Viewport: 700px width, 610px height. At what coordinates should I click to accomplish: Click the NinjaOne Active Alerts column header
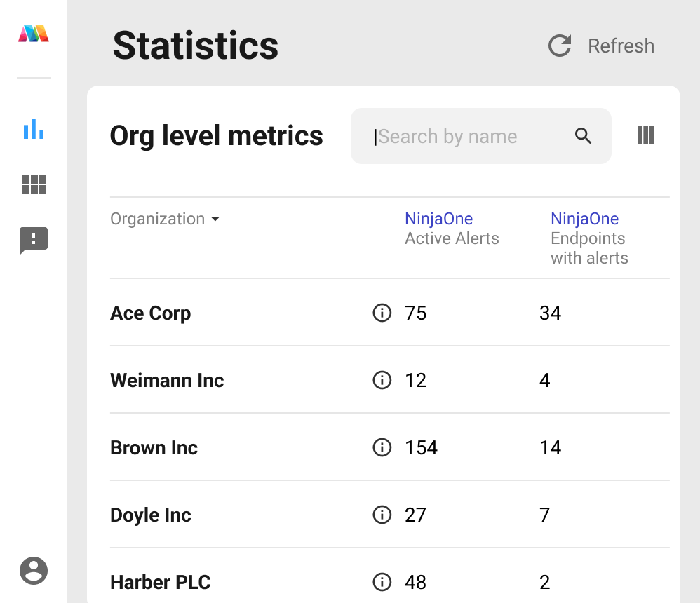pos(452,229)
